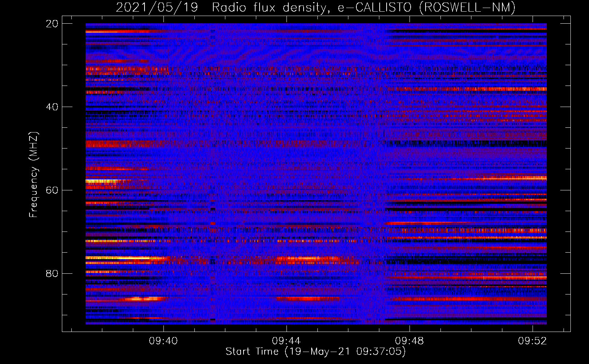This screenshot has height=364, width=589.
Task: Click the 09:44 time tick label
Action: tap(286, 341)
